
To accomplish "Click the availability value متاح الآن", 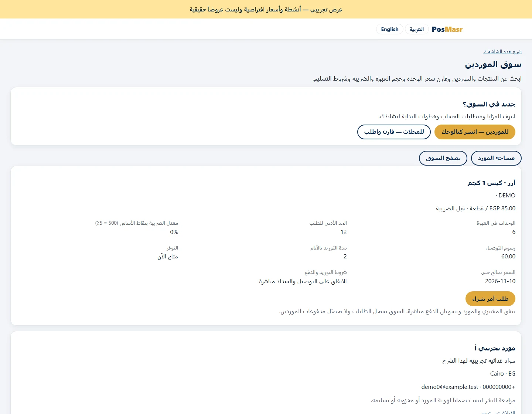I will click(168, 257).
